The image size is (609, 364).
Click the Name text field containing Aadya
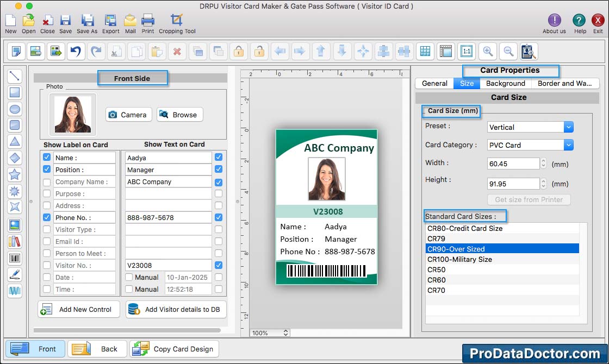point(168,158)
